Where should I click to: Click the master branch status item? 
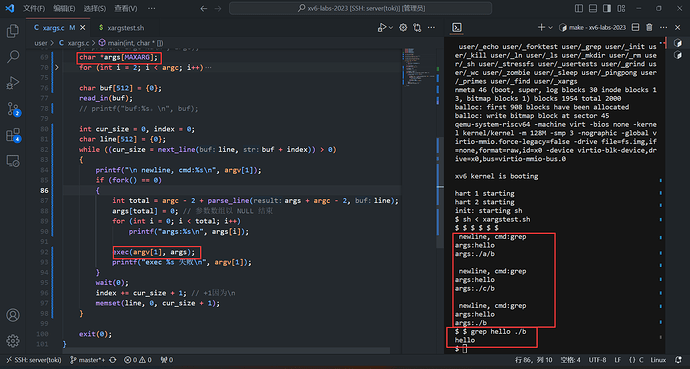tap(87, 360)
